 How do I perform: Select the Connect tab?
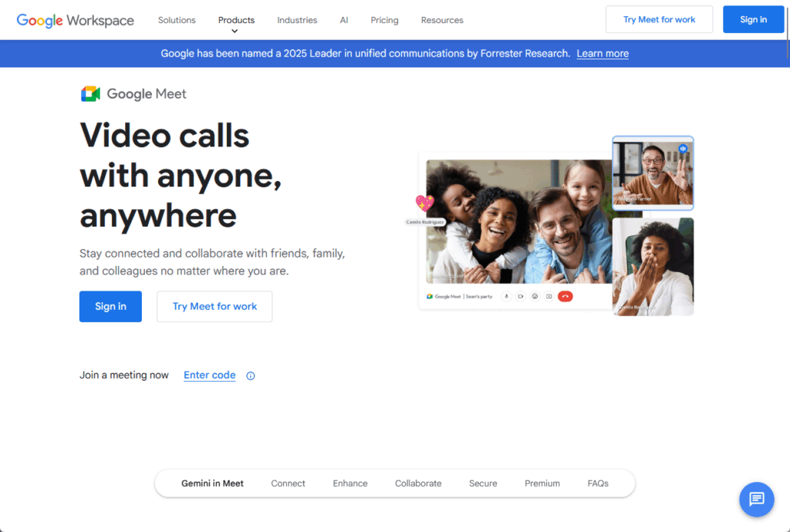(289, 483)
